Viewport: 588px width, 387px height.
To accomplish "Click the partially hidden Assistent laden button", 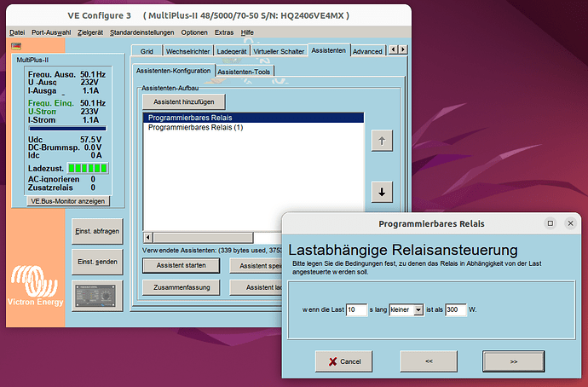I will click(x=256, y=287).
